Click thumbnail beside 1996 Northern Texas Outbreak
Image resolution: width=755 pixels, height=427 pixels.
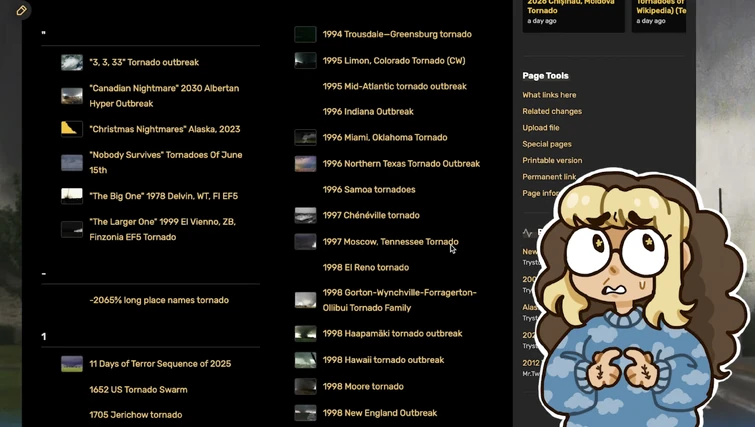click(x=305, y=164)
